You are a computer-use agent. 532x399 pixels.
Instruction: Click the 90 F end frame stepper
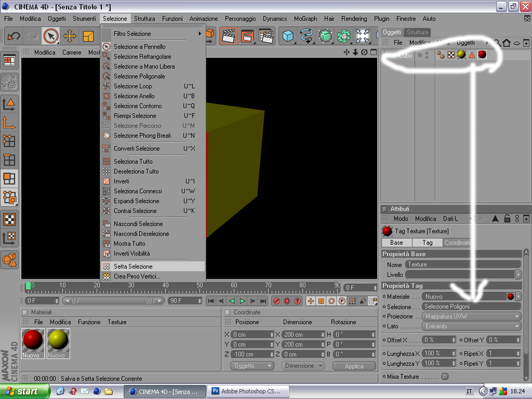pyautogui.click(x=199, y=301)
